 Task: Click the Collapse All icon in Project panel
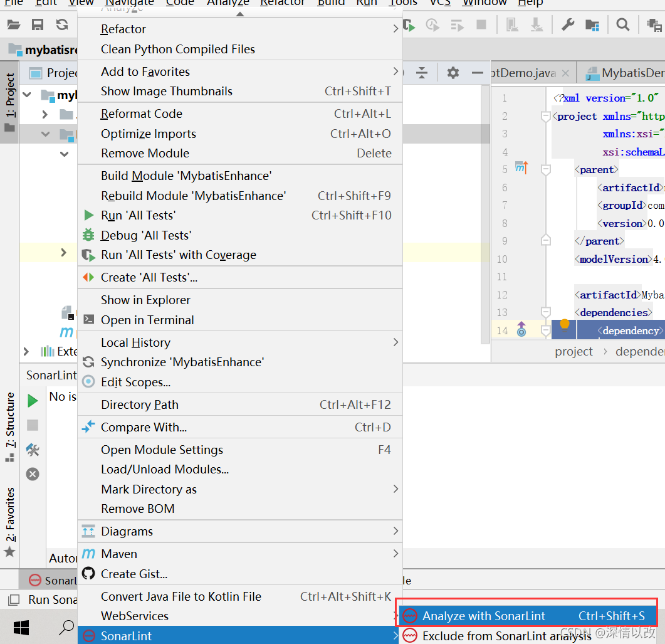(x=422, y=73)
